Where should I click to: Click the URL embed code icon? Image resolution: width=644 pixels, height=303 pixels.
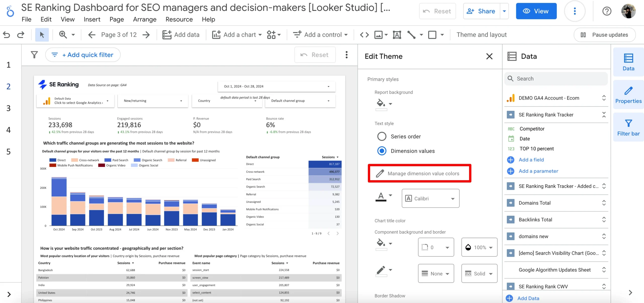(364, 35)
